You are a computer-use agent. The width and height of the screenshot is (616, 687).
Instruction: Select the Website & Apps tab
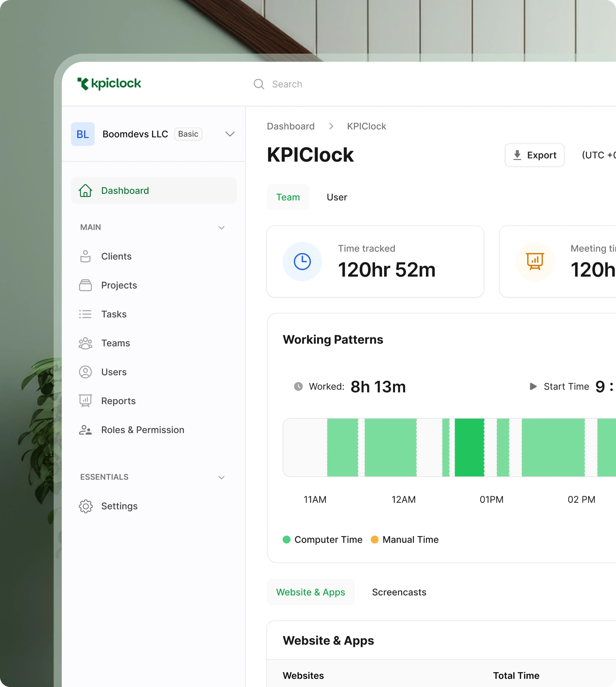(311, 592)
